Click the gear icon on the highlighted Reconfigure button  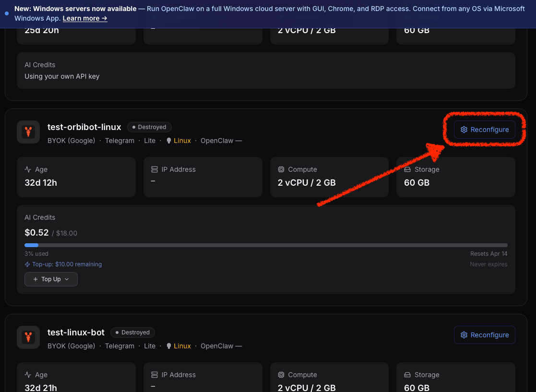click(464, 130)
